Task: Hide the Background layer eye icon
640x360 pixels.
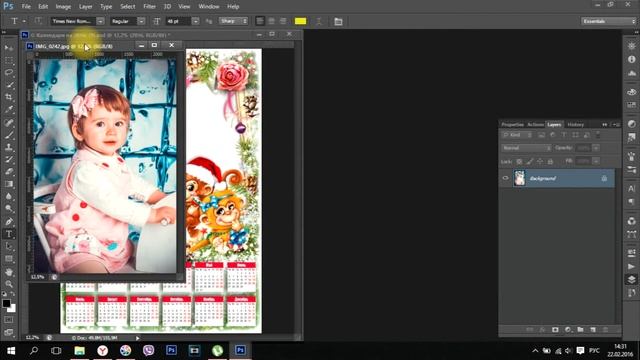Action: click(x=505, y=178)
